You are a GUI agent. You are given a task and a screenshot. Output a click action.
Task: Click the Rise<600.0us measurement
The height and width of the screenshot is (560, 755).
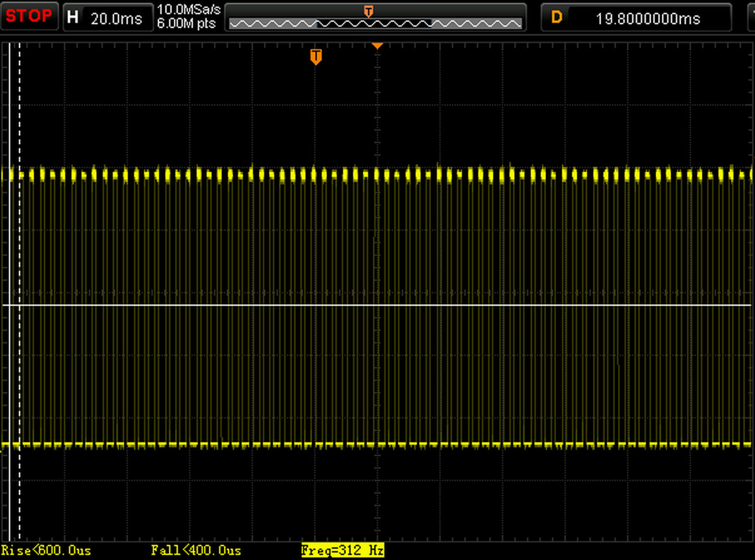coord(46,550)
